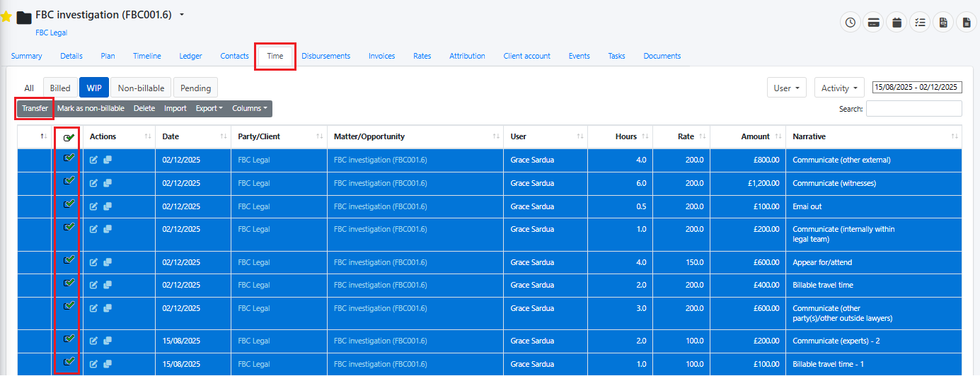980x376 pixels.
Task: Duplicate the Billable travel time - 1 entry
Action: (108, 364)
